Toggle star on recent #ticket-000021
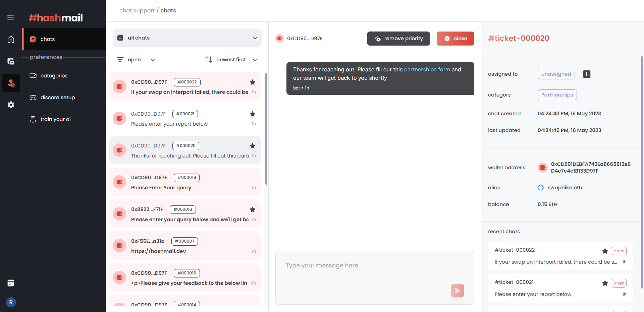The width and height of the screenshot is (644, 312). pos(605,283)
